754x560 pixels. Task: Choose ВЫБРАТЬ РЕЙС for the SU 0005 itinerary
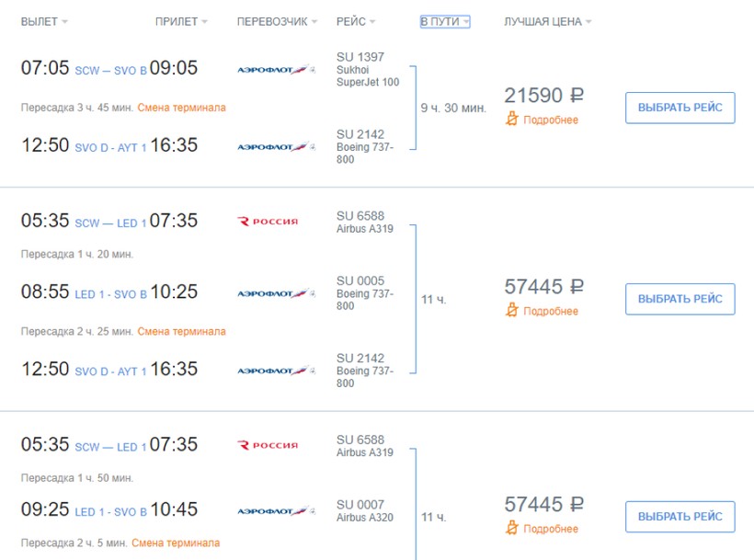coord(680,299)
